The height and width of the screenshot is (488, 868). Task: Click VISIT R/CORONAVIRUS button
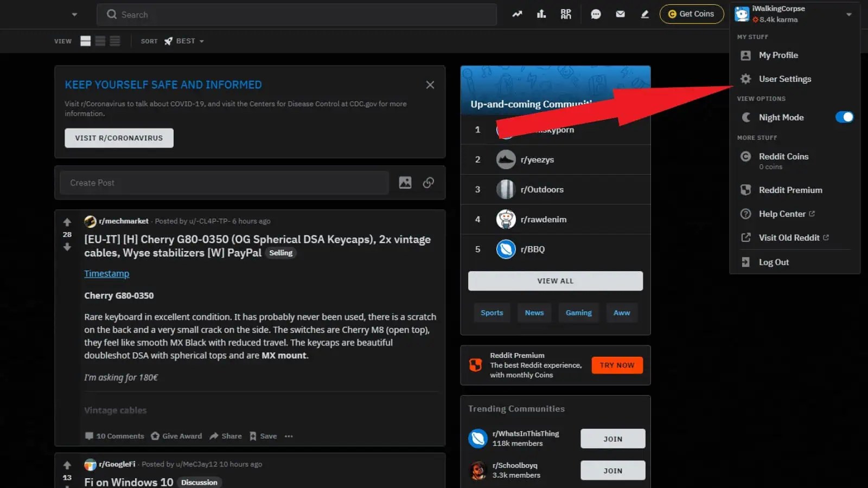(118, 138)
